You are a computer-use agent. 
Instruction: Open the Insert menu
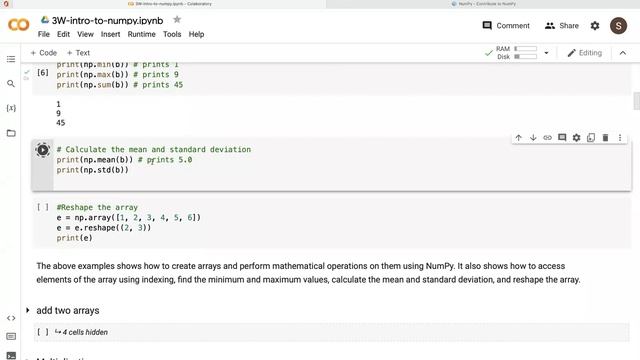[111, 34]
